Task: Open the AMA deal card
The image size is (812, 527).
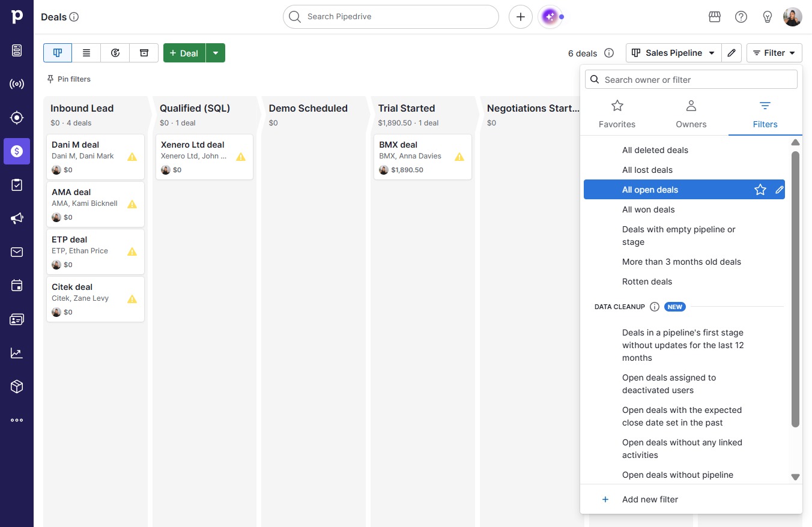Action: point(95,204)
